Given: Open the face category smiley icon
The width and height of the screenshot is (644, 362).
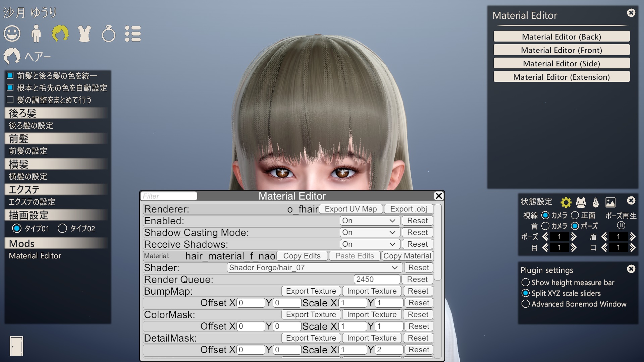Looking at the screenshot, I should [x=12, y=34].
